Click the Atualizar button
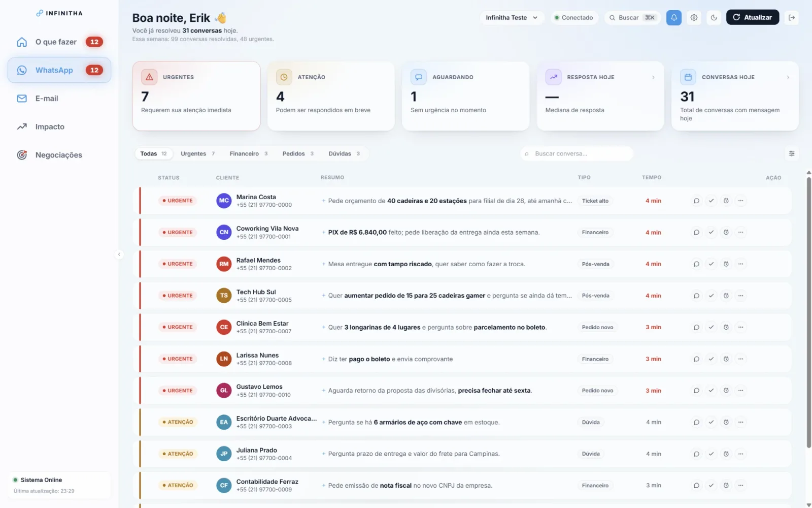The height and width of the screenshot is (508, 812). (x=752, y=17)
